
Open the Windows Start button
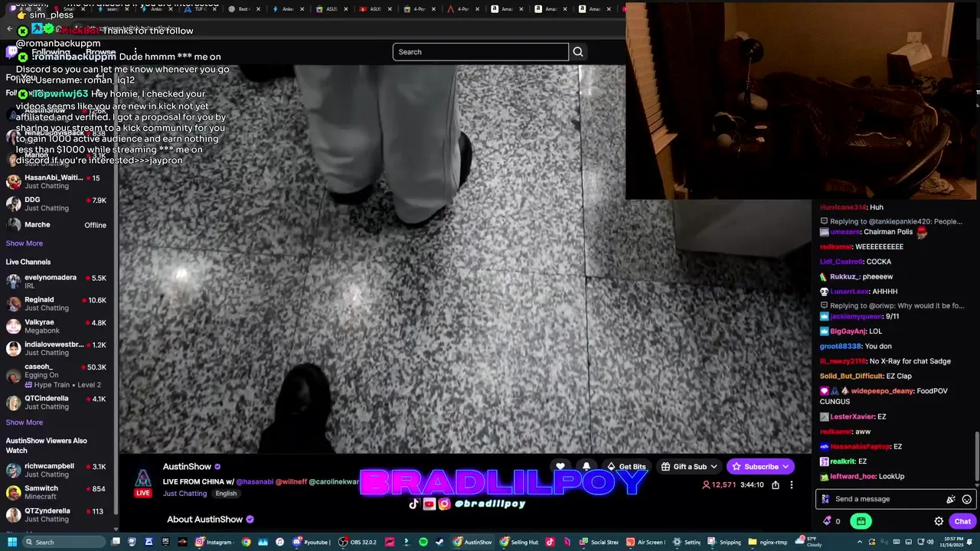[x=11, y=542]
